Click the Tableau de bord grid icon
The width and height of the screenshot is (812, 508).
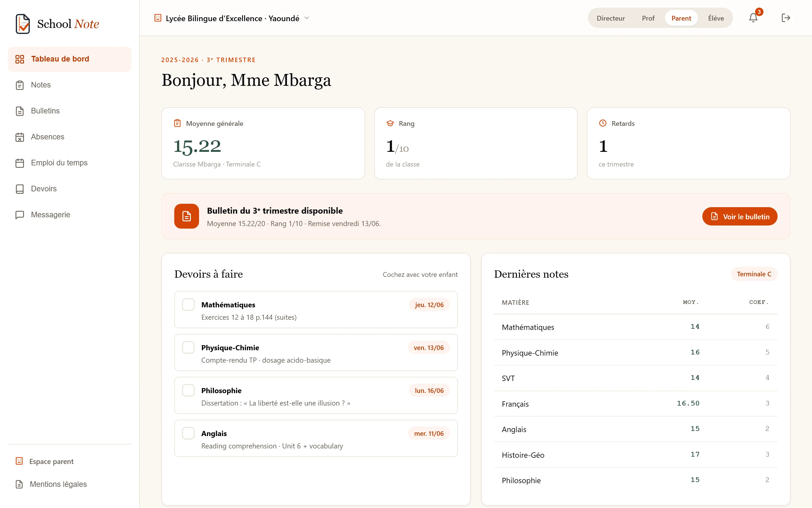tap(20, 59)
